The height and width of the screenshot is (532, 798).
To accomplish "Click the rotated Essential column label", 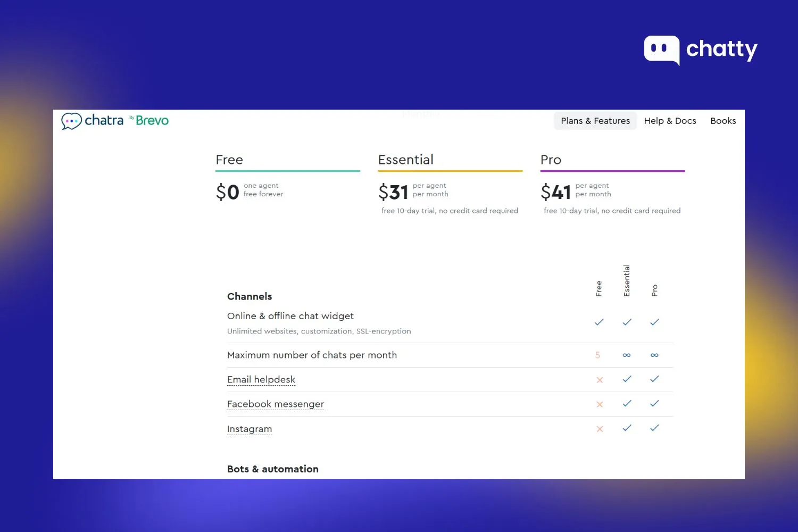I will 627,280.
